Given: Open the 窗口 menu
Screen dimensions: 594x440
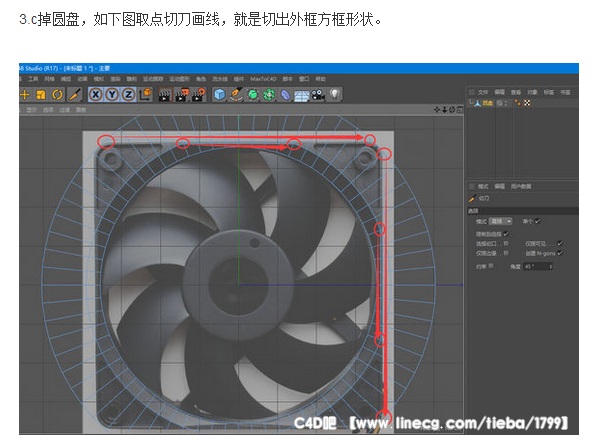Looking at the screenshot, I should 304,79.
